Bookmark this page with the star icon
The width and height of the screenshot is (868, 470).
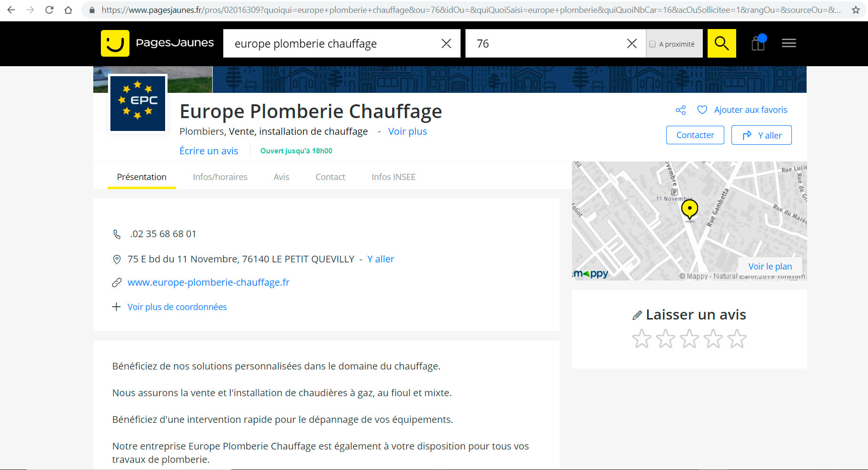pos(856,10)
